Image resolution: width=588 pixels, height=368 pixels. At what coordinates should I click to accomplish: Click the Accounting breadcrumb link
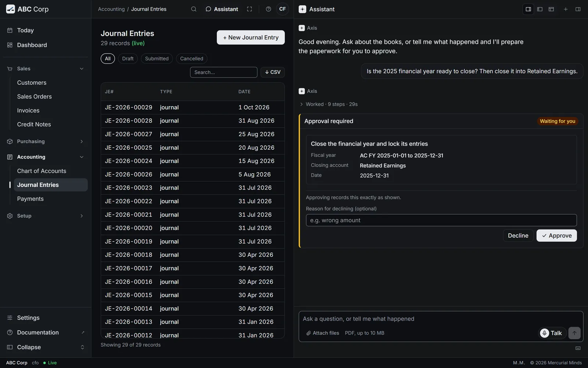[x=111, y=9]
